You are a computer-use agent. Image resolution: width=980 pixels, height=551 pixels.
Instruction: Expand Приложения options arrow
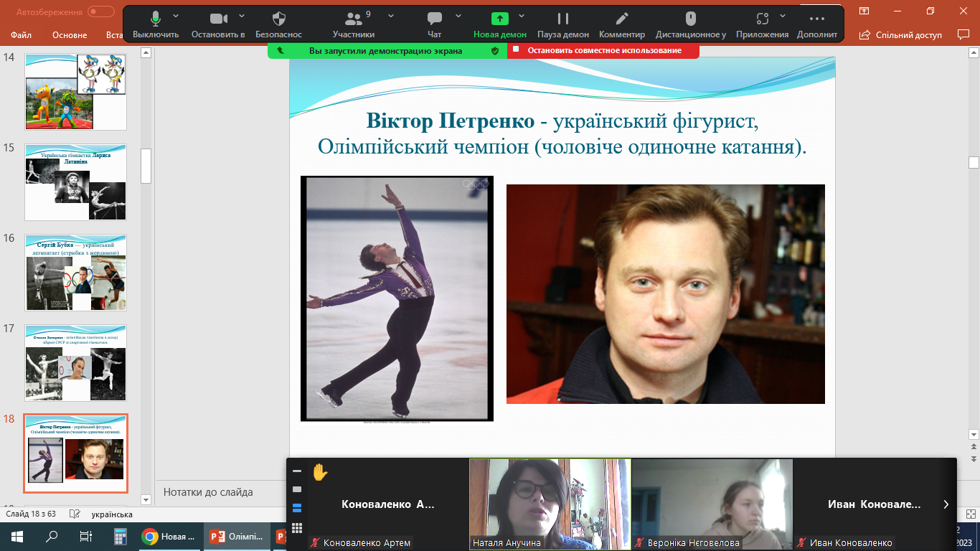(783, 15)
